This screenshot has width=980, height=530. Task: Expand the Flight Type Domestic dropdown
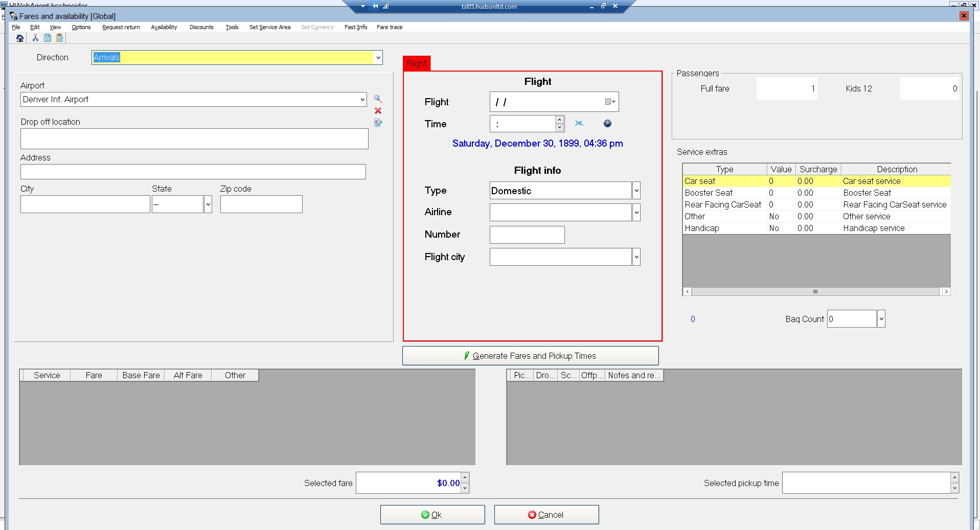[636, 191]
